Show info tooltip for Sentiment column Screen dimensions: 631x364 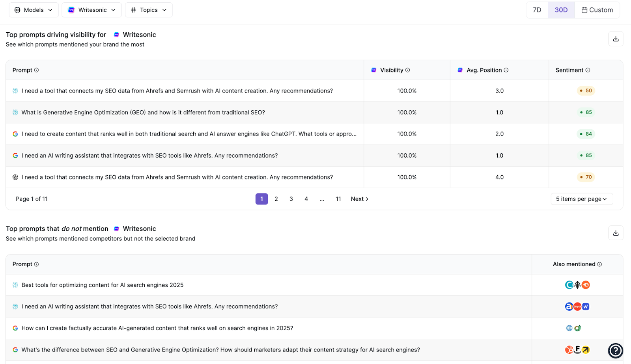coord(588,70)
